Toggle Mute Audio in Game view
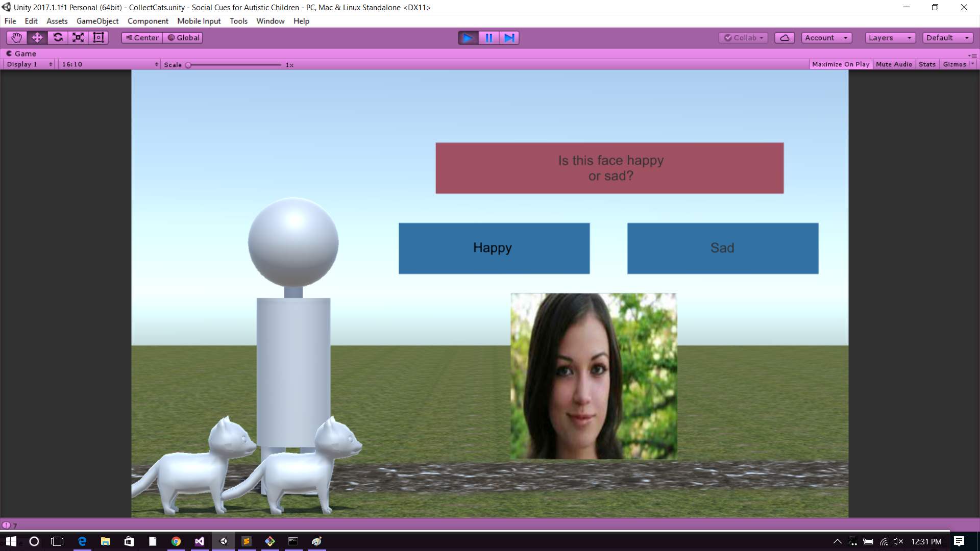 click(x=894, y=64)
